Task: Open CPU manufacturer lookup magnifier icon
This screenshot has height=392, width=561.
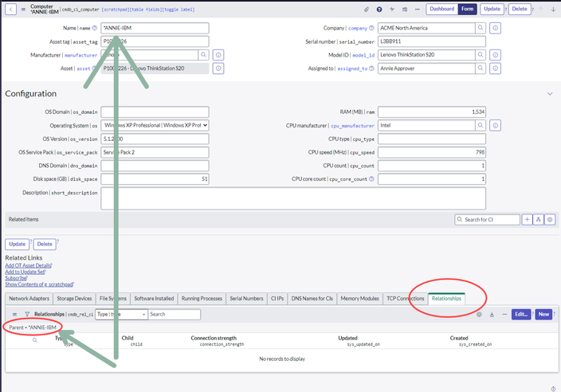Action: [481, 125]
